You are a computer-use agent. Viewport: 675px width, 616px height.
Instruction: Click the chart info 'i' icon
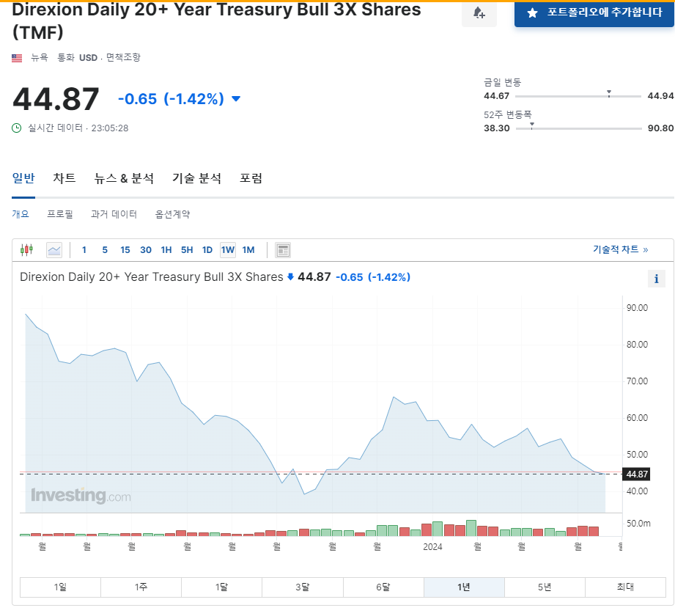pos(656,279)
